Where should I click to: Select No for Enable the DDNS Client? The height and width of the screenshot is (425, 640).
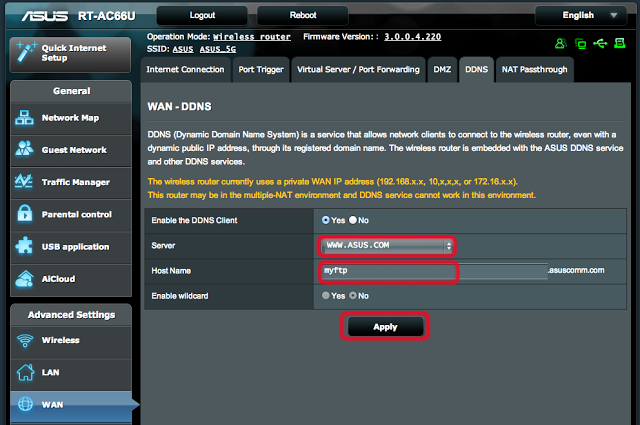(353, 220)
